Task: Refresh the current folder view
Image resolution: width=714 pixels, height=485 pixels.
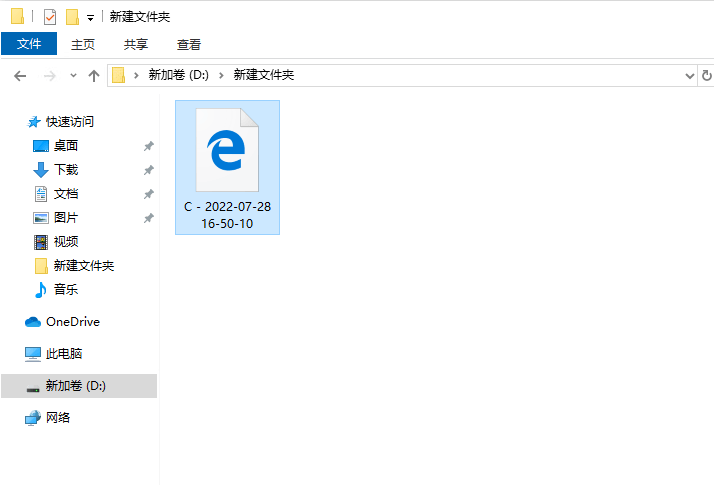Action: coord(706,75)
